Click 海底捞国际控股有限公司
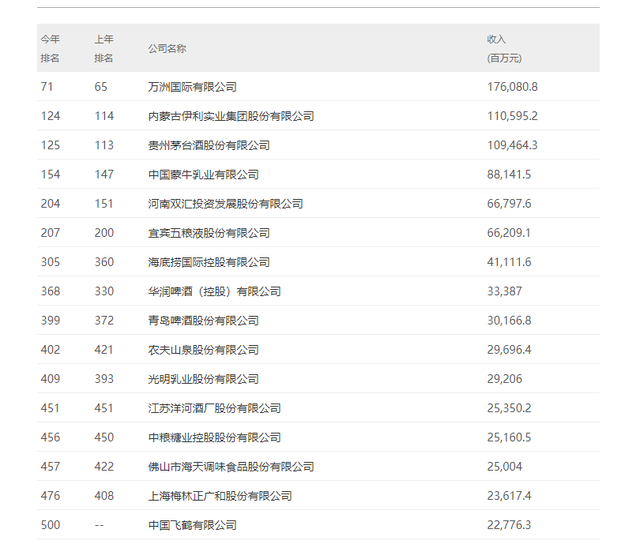The width and height of the screenshot is (640, 548). (x=209, y=262)
